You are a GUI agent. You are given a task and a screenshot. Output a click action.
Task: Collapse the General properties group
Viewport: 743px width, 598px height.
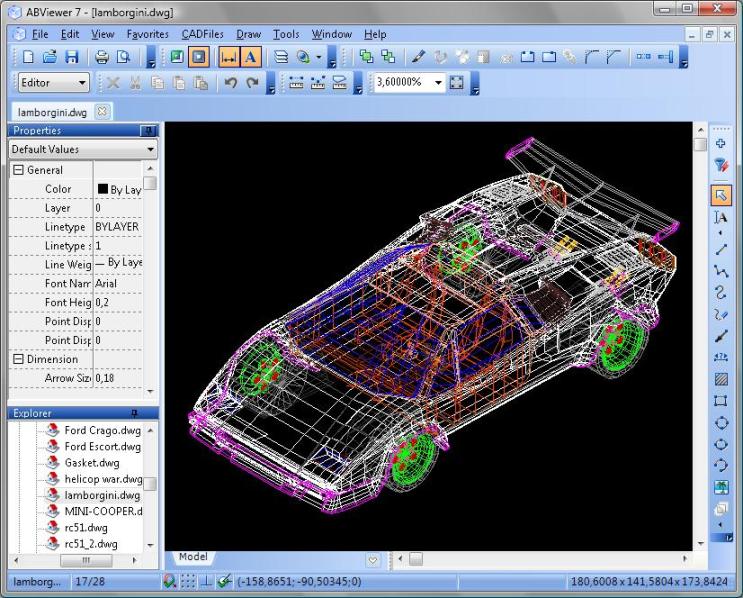pos(18,170)
